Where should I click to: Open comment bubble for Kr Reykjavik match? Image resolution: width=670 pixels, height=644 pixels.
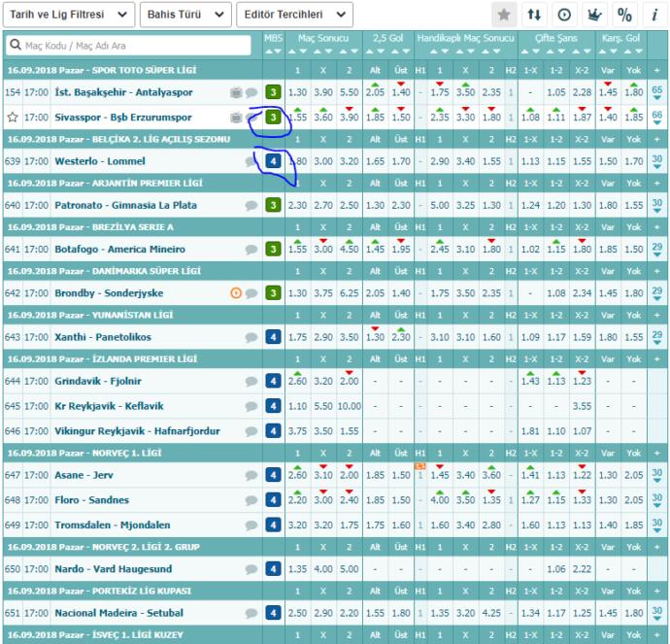point(251,406)
